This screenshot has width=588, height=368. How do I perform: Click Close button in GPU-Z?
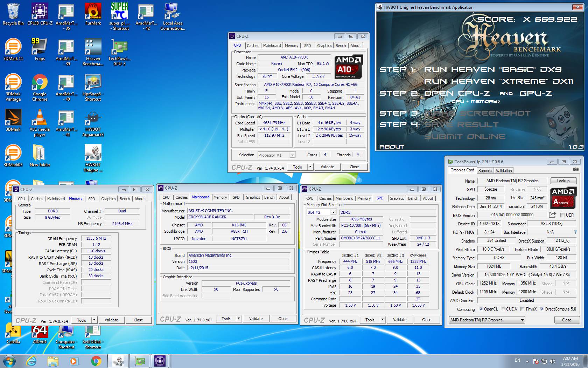(567, 320)
